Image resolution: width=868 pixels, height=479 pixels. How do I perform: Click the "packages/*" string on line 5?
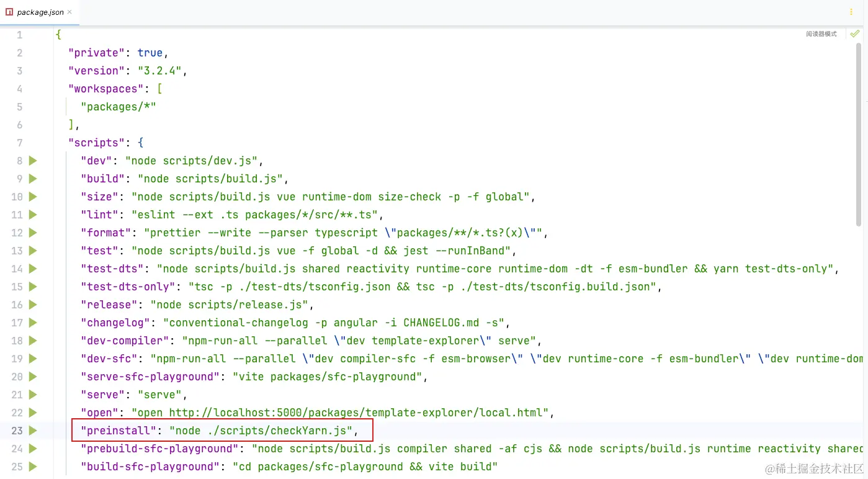(118, 107)
